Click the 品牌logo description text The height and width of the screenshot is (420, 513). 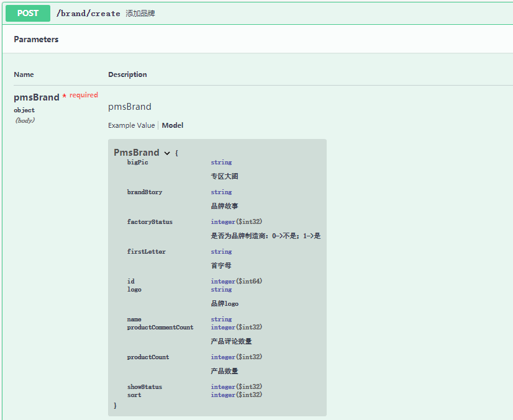point(225,303)
